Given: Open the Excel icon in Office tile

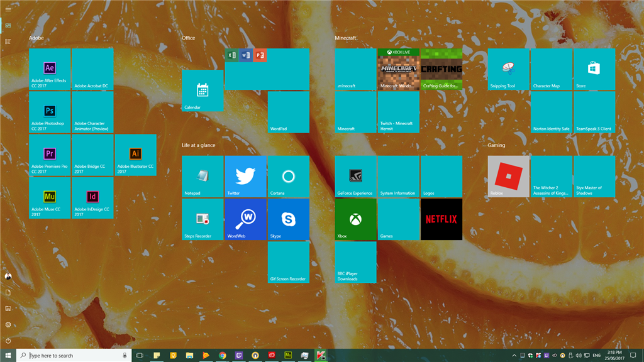Looking at the screenshot, I should tap(231, 55).
